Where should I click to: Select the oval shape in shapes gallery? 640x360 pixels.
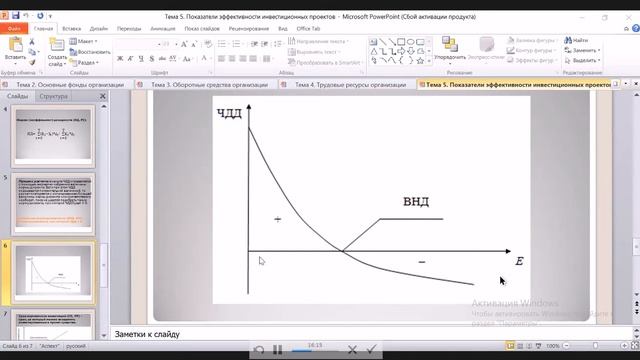411,42
